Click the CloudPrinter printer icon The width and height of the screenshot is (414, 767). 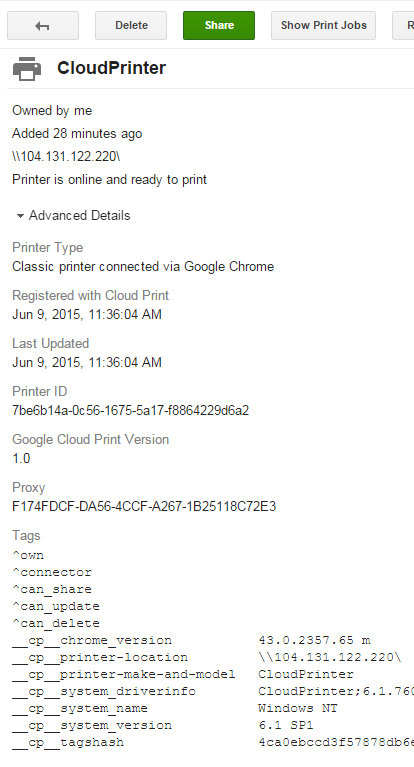click(27, 68)
